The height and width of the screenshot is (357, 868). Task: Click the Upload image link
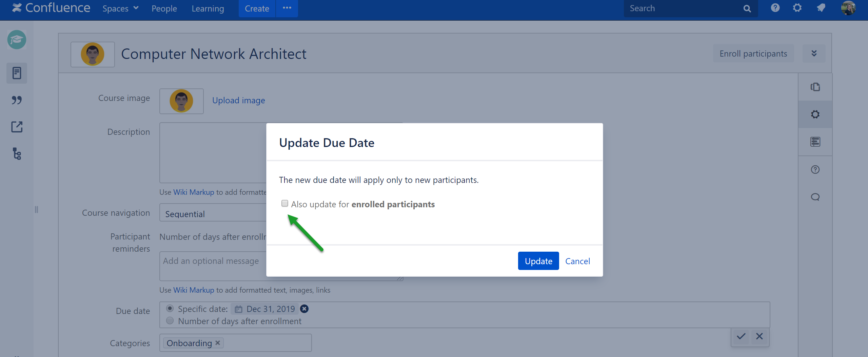(239, 101)
